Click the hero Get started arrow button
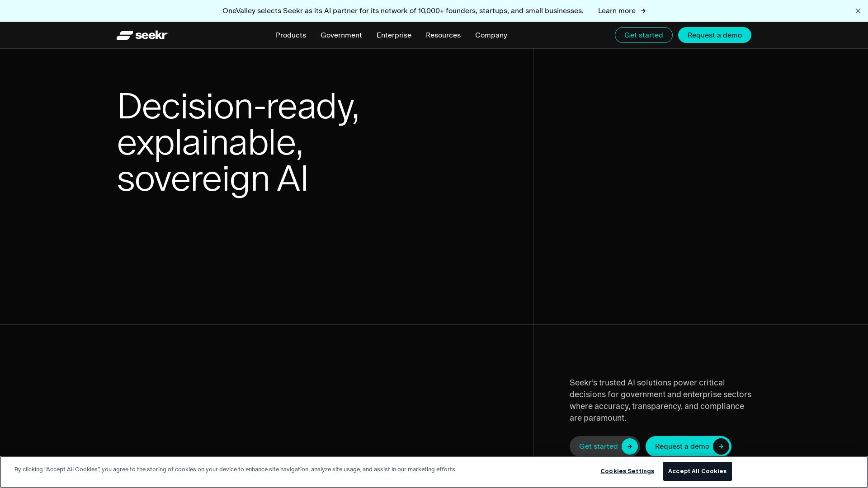The height and width of the screenshot is (488, 868). pyautogui.click(x=604, y=446)
